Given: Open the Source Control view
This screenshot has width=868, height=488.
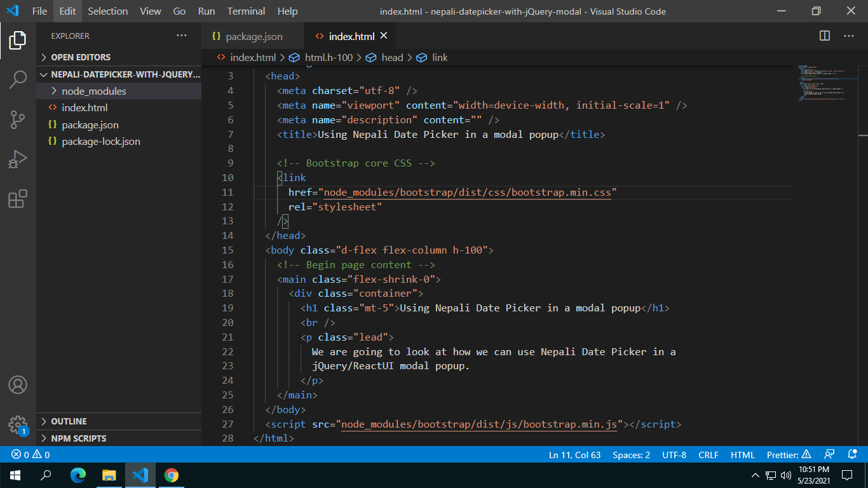Looking at the screenshot, I should pos(18,119).
